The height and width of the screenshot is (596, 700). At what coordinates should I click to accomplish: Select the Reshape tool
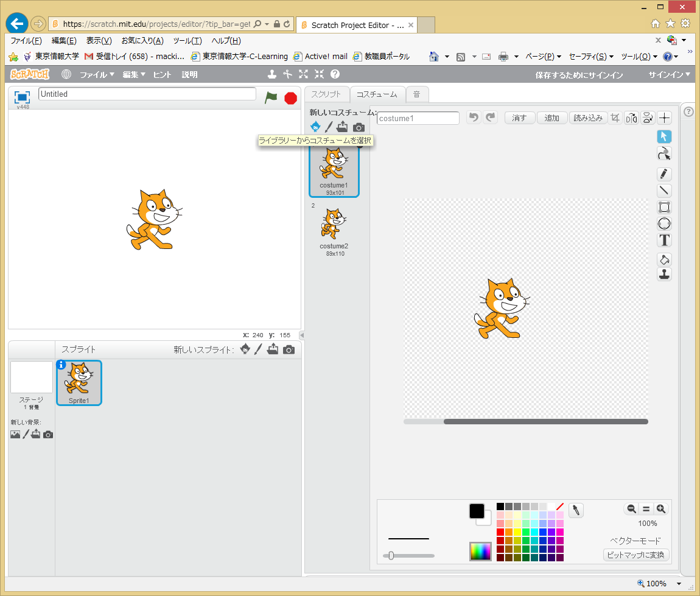[664, 154]
